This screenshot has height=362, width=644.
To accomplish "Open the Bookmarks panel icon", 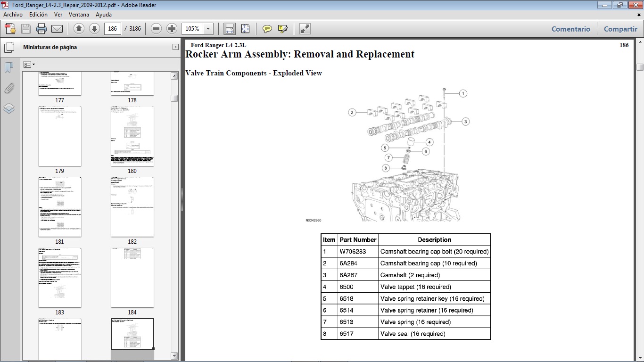I will 9,68.
